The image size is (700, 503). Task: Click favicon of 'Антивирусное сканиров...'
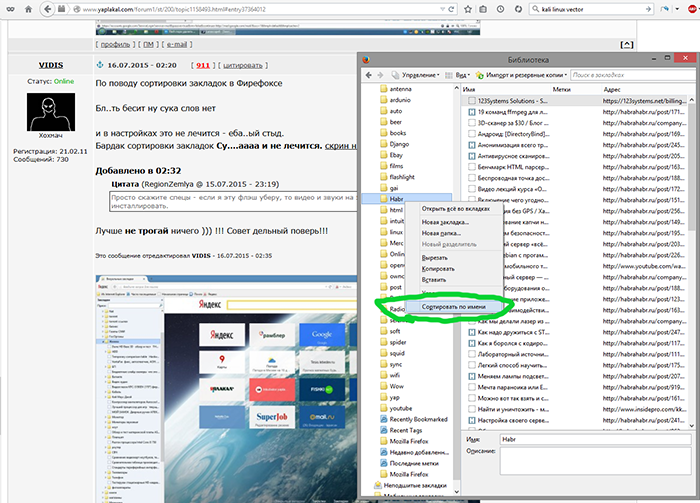coord(471,156)
